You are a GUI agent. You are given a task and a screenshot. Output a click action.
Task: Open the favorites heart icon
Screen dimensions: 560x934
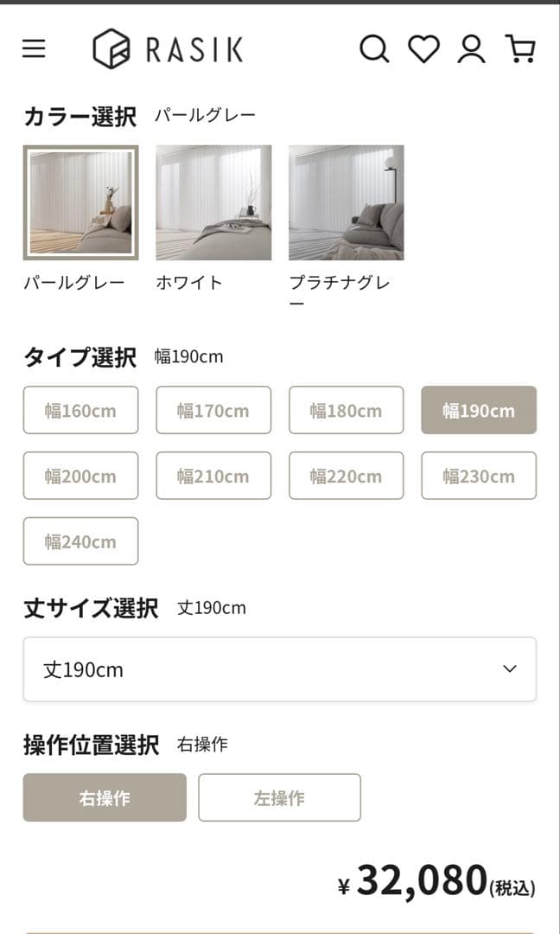423,49
